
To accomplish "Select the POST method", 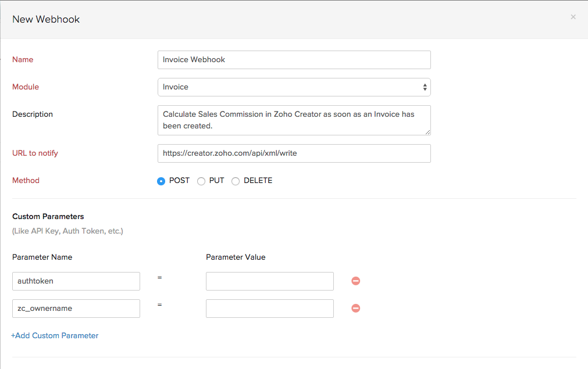I will click(x=161, y=181).
